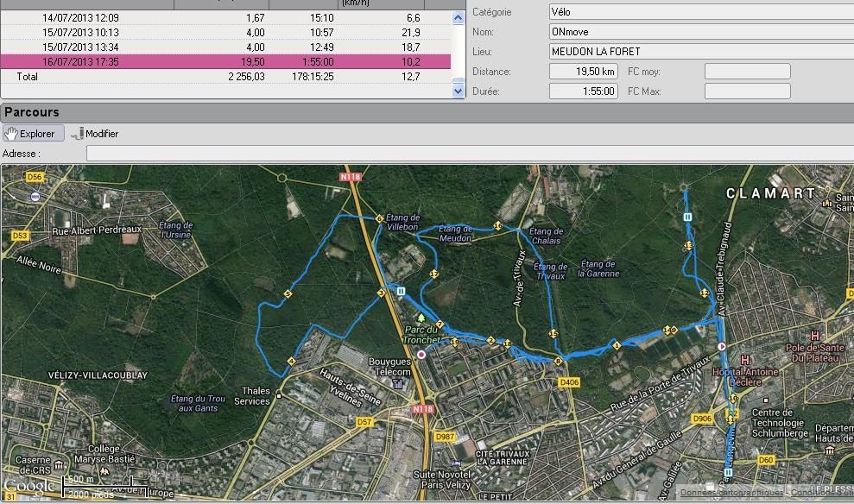Open the Catégorie Vélo dropdown
The height and width of the screenshot is (504, 854).
[699, 12]
